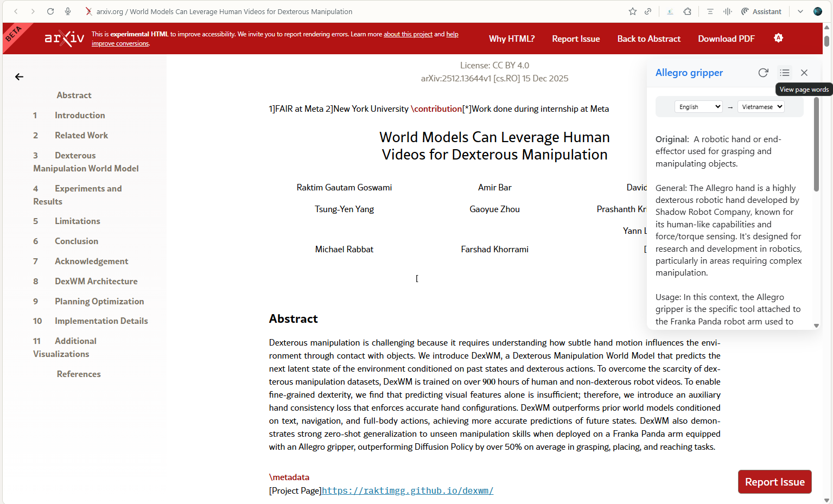Viewport: 833px width, 504px height.
Task: Click the browser reload button
Action: tap(50, 11)
